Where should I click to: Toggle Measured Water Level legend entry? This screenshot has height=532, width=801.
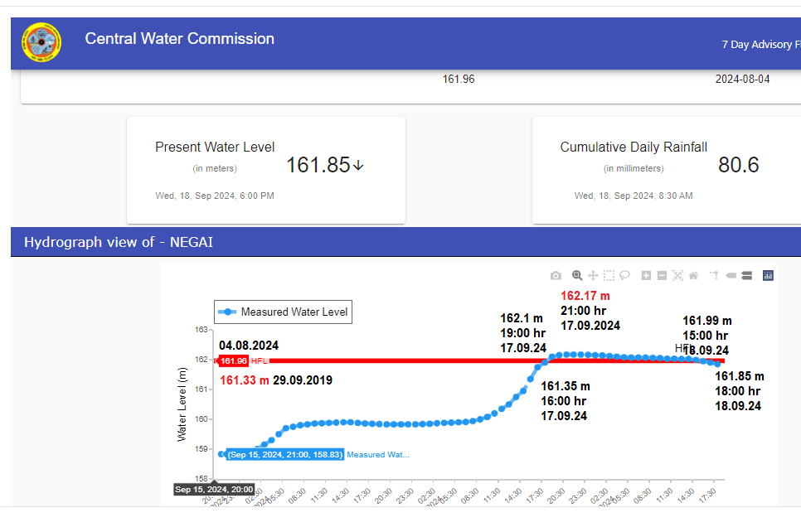283,312
